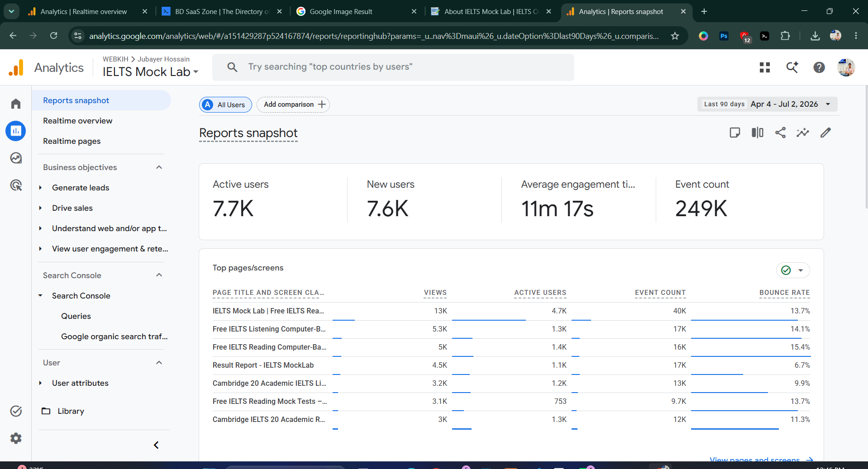Open the Chrome downloads icon
868x469 pixels.
click(x=815, y=36)
